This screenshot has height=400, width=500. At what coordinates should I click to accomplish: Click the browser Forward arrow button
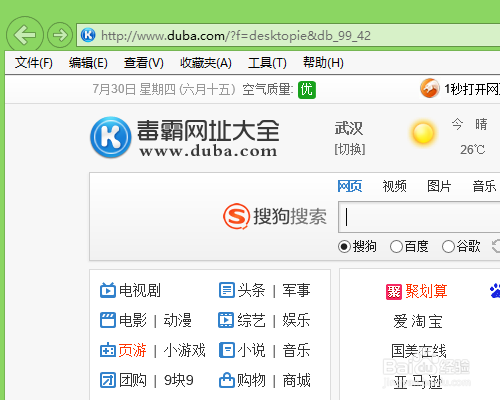[x=60, y=35]
